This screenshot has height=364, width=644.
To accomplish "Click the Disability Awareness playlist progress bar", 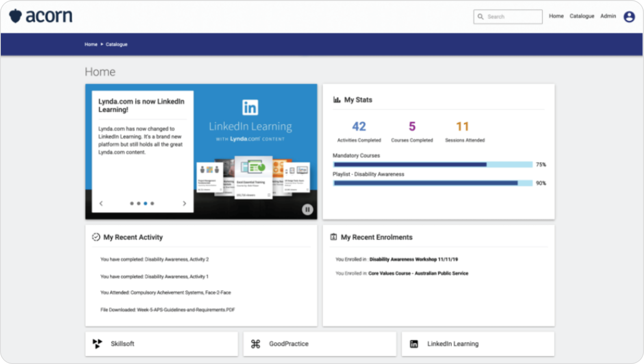I will point(433,183).
